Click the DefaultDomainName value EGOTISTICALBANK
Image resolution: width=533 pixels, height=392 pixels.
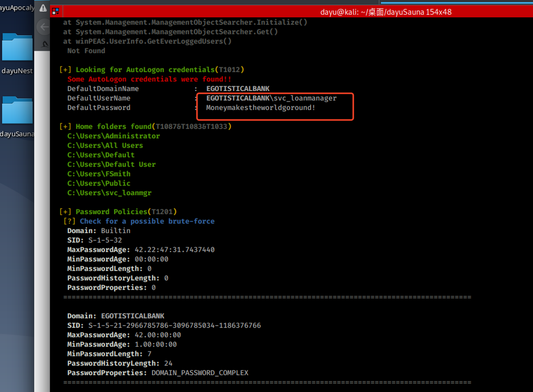[238, 89]
